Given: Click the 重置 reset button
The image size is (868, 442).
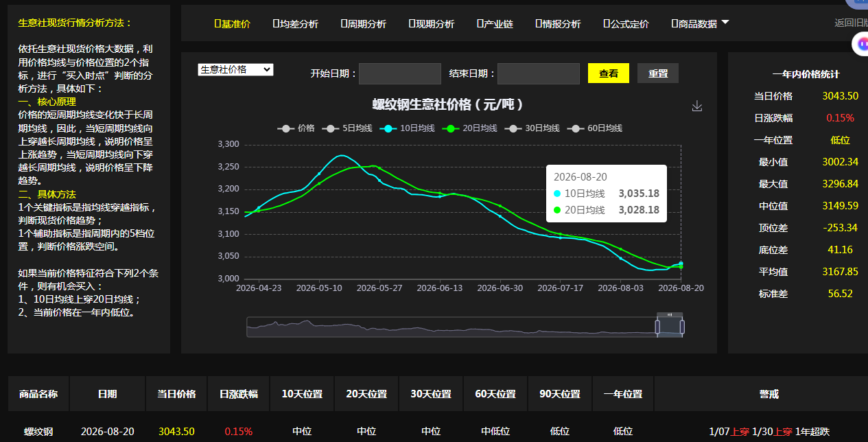Looking at the screenshot, I should [x=658, y=73].
